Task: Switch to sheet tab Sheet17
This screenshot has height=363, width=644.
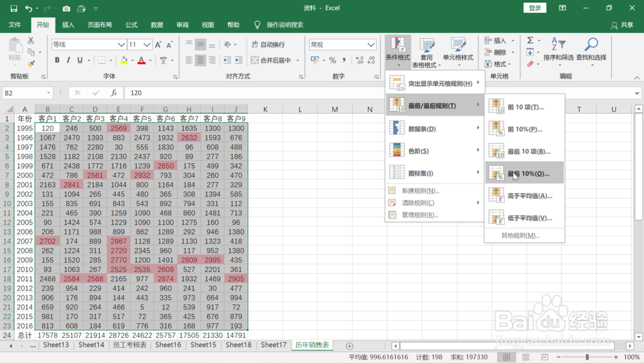Action: point(274,346)
